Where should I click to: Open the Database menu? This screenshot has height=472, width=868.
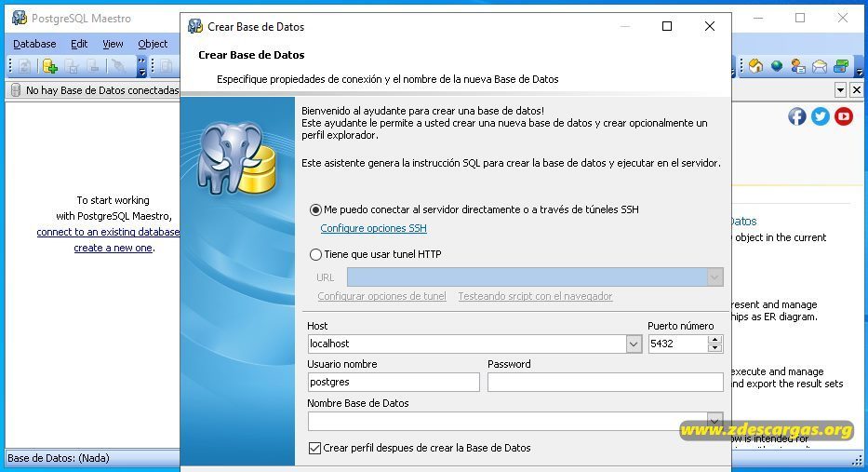(34, 44)
